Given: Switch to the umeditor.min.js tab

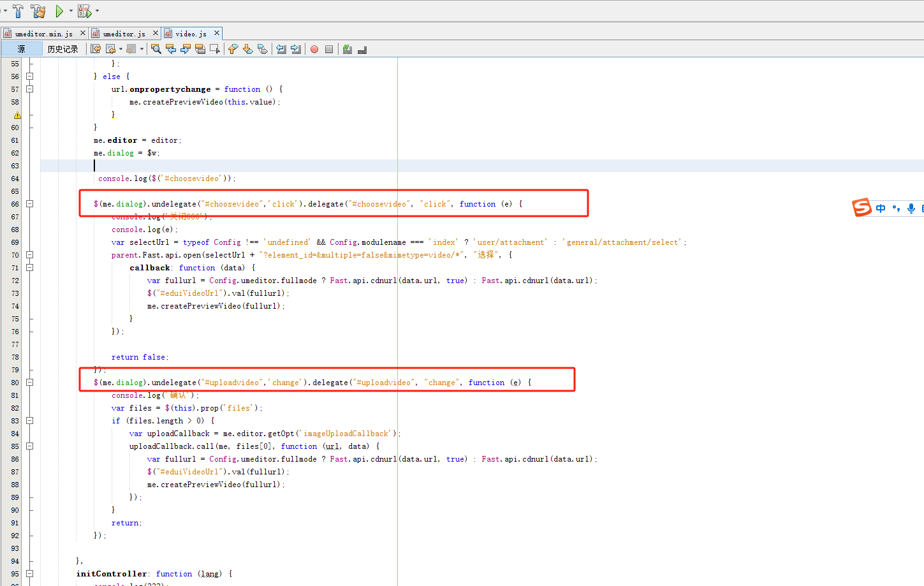Looking at the screenshot, I should point(43,34).
